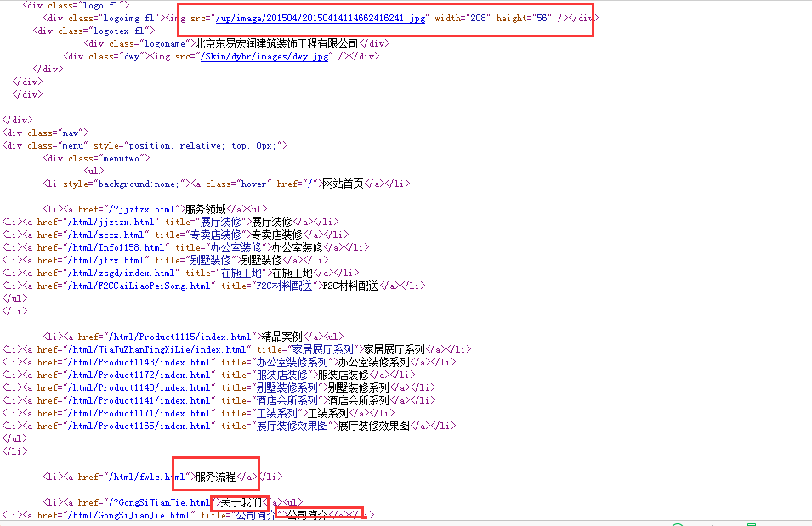Follow the /html/Product1171/index.html href link

126,413
